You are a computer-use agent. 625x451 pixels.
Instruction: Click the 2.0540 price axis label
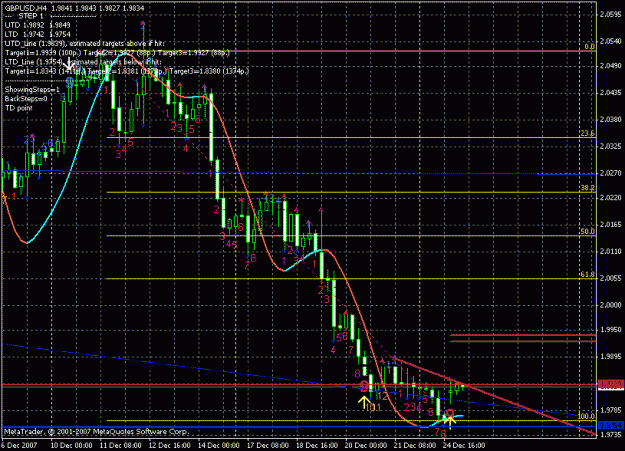pyautogui.click(x=611, y=41)
